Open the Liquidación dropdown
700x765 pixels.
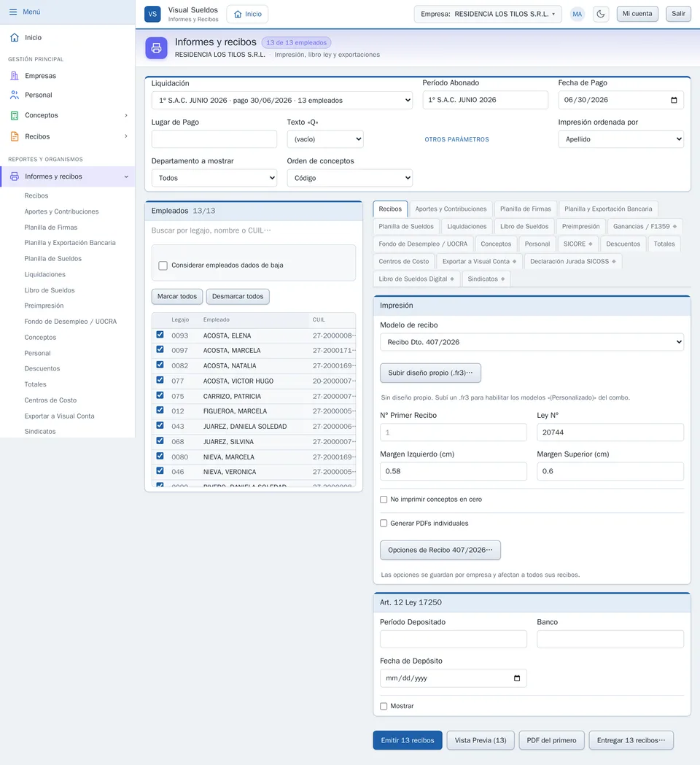pyautogui.click(x=282, y=101)
